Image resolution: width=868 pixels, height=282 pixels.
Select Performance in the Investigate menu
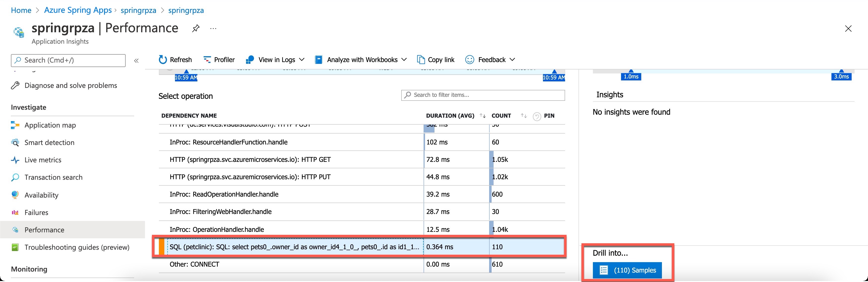click(44, 230)
